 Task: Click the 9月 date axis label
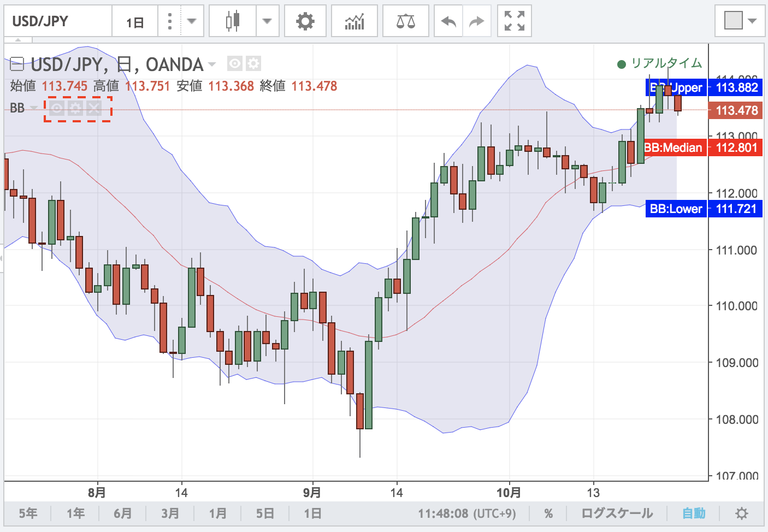(x=312, y=493)
